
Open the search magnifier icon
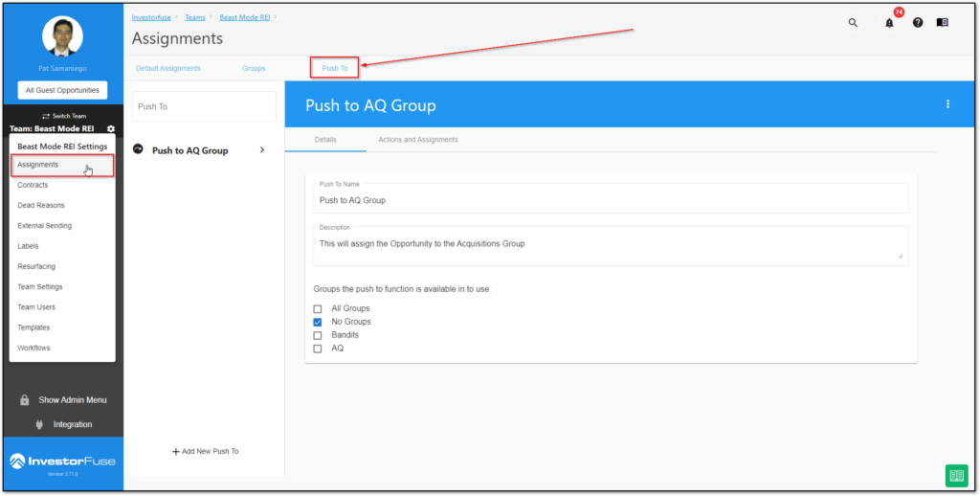(x=853, y=23)
